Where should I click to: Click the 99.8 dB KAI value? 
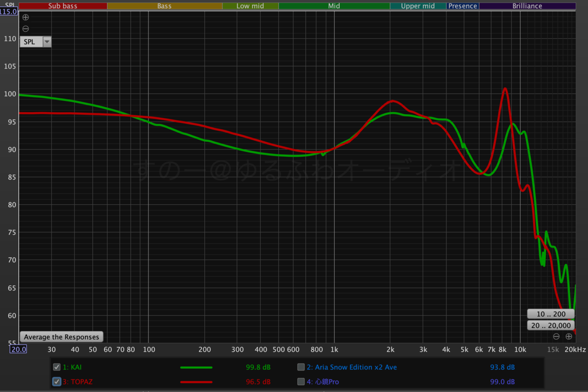point(258,367)
